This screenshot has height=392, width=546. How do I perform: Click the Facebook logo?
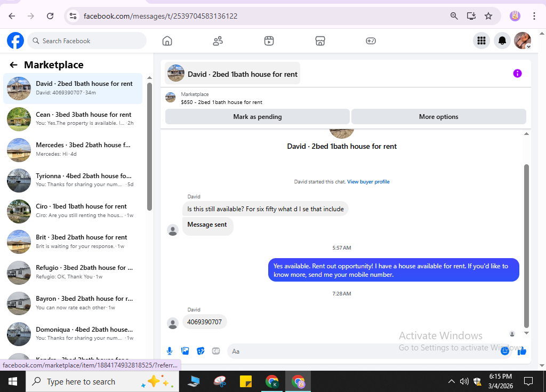15,41
